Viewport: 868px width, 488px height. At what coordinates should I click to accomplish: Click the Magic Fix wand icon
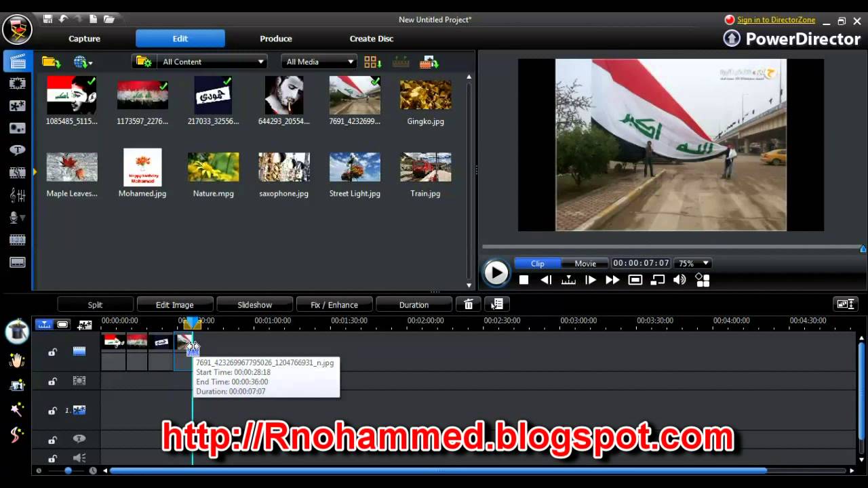(x=17, y=409)
